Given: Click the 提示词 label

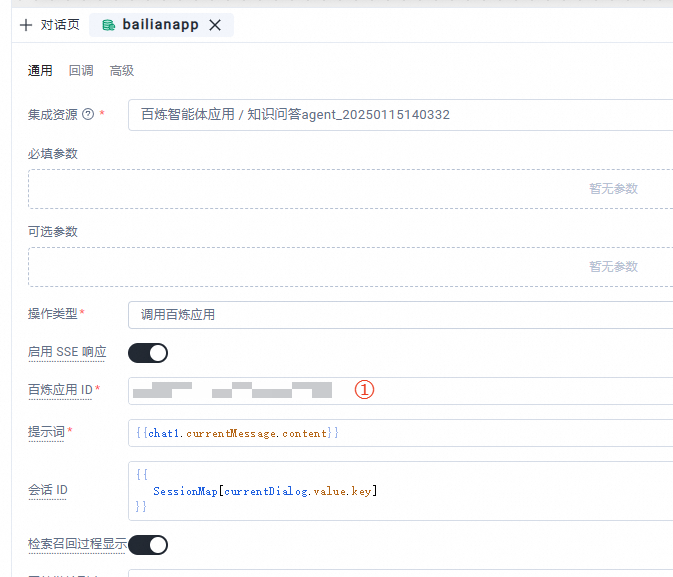Looking at the screenshot, I should [46, 431].
